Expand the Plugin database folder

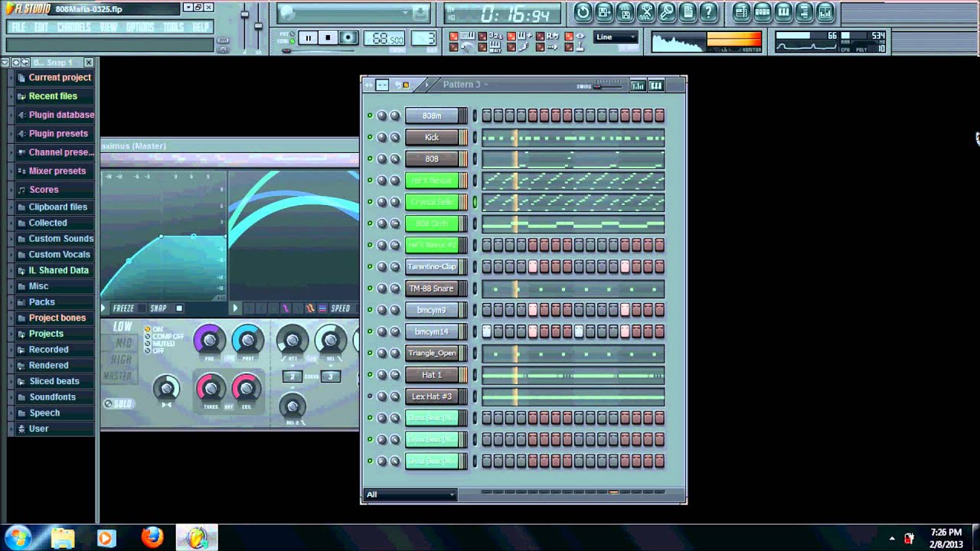point(54,115)
